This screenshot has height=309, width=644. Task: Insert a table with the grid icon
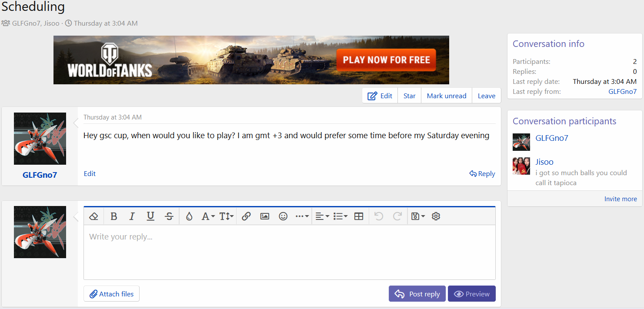coord(359,216)
